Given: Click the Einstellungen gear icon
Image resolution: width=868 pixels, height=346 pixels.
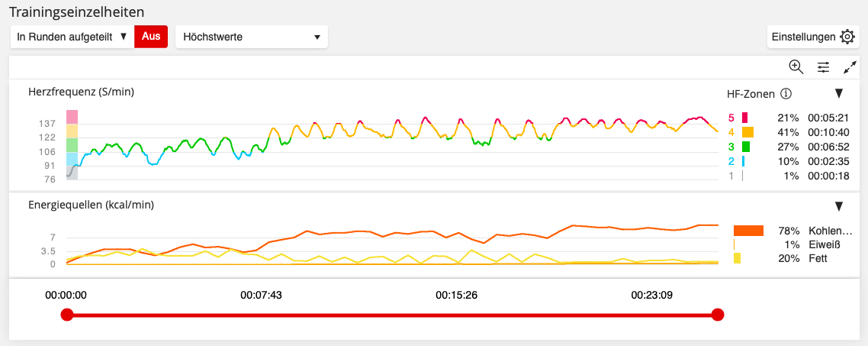Looking at the screenshot, I should (x=847, y=37).
